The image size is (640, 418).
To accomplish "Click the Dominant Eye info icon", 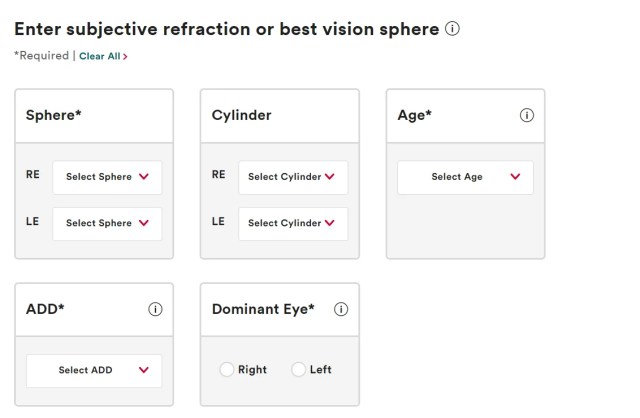I will point(341,310).
